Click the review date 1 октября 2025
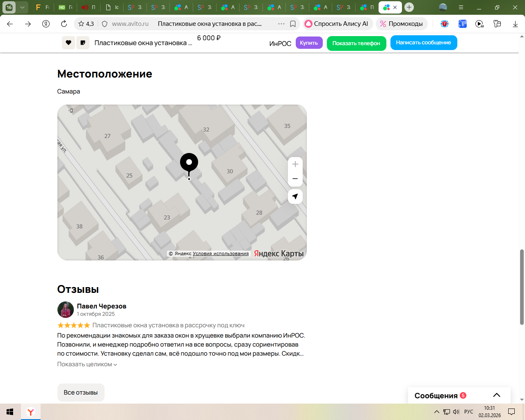 (96, 314)
